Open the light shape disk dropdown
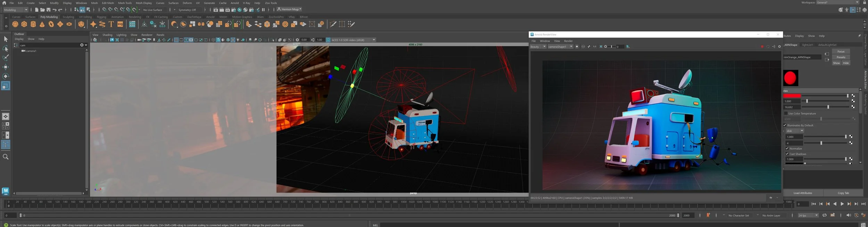868x227 pixels. point(795,131)
